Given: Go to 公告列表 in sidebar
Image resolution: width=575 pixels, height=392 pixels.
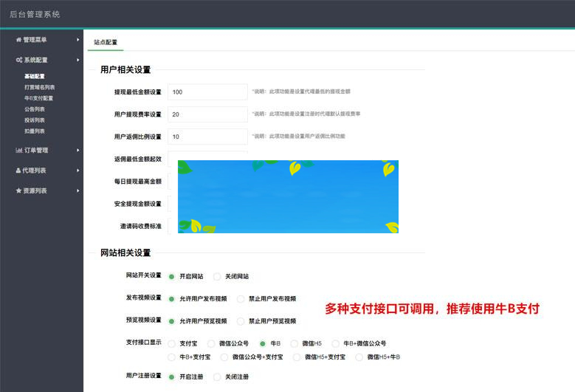Looking at the screenshot, I should (34, 109).
